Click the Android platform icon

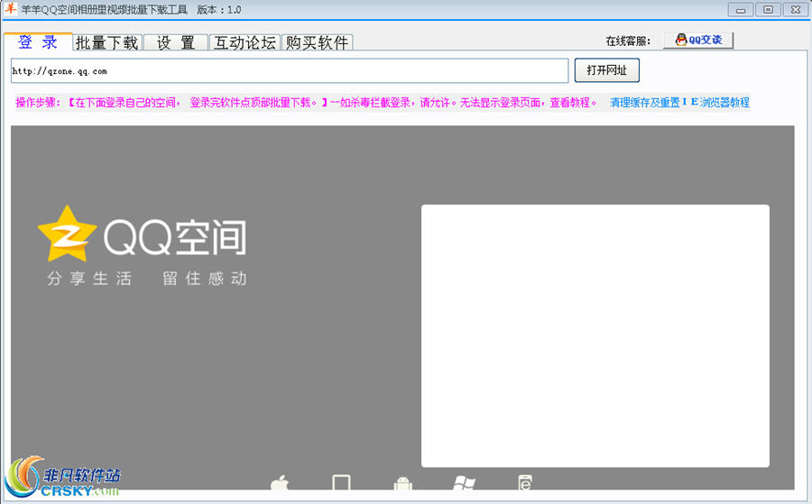click(402, 483)
